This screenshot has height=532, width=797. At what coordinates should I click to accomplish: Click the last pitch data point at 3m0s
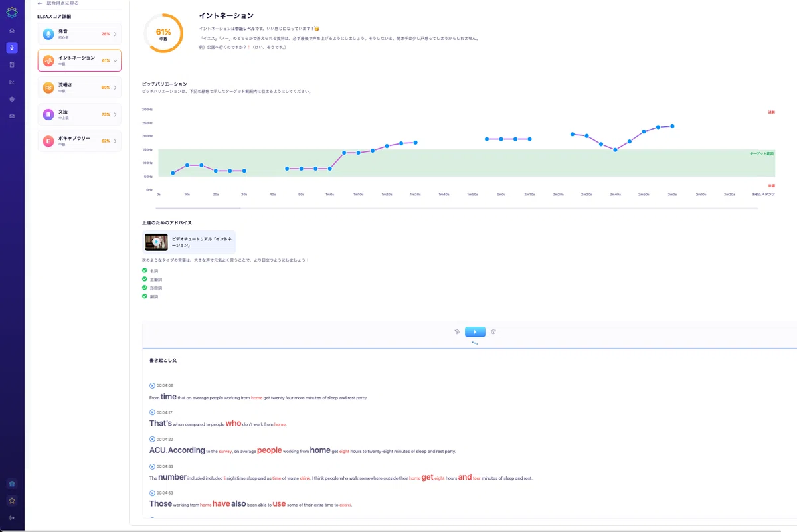673,126
